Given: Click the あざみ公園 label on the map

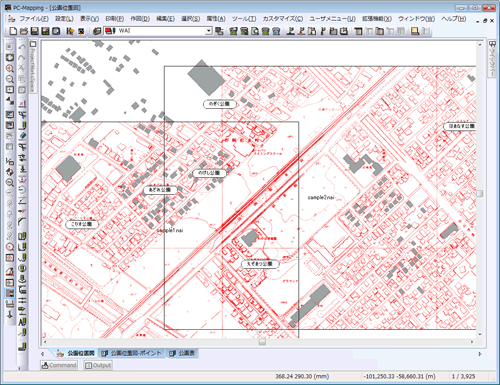Looking at the screenshot, I should tap(160, 190).
